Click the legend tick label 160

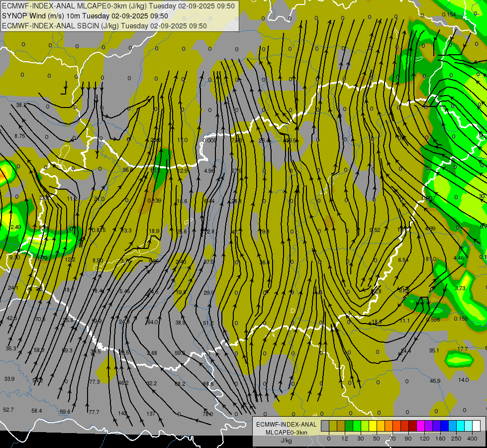[440, 439]
